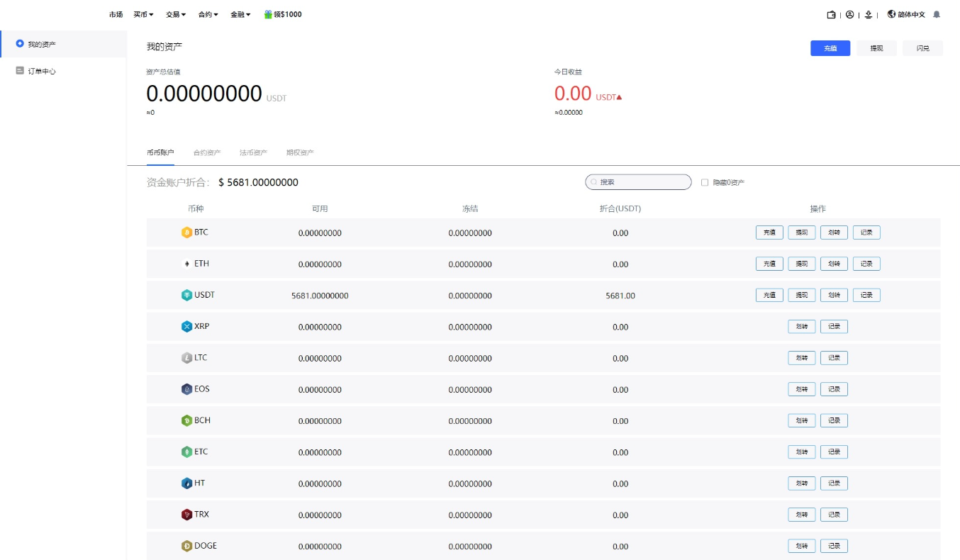The height and width of the screenshot is (560, 960).
Task: Switch to the 合约资产 tab
Action: [x=207, y=152]
